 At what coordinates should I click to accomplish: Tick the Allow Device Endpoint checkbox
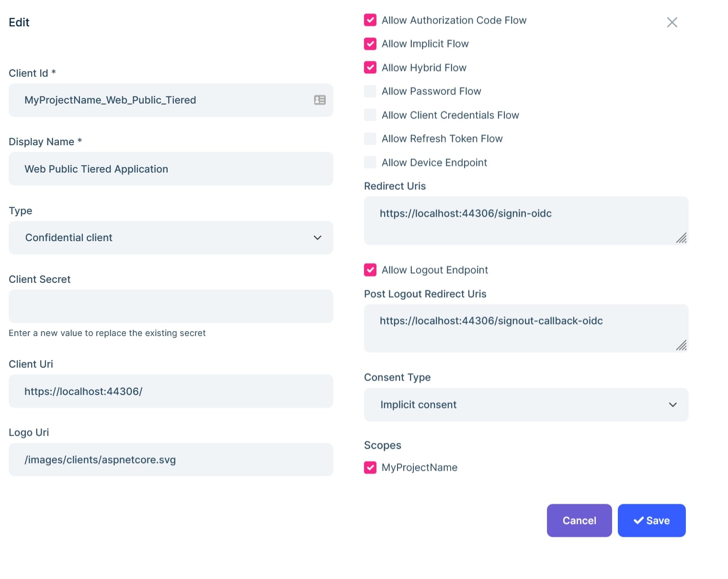370,162
